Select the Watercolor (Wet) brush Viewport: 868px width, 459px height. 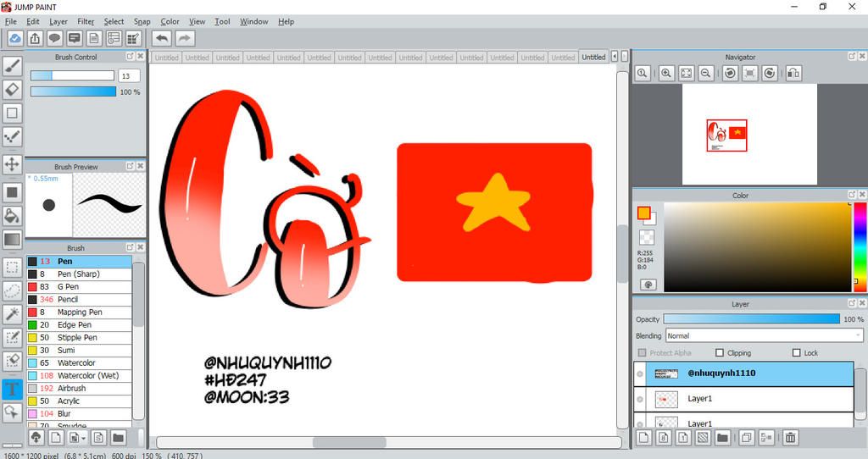pos(79,375)
